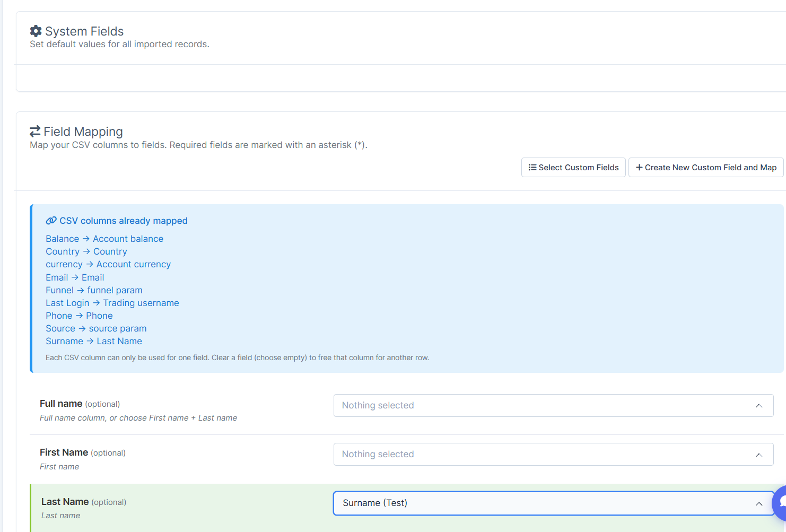Click the Field Mapping heading
The height and width of the screenshot is (532, 786).
(x=83, y=132)
